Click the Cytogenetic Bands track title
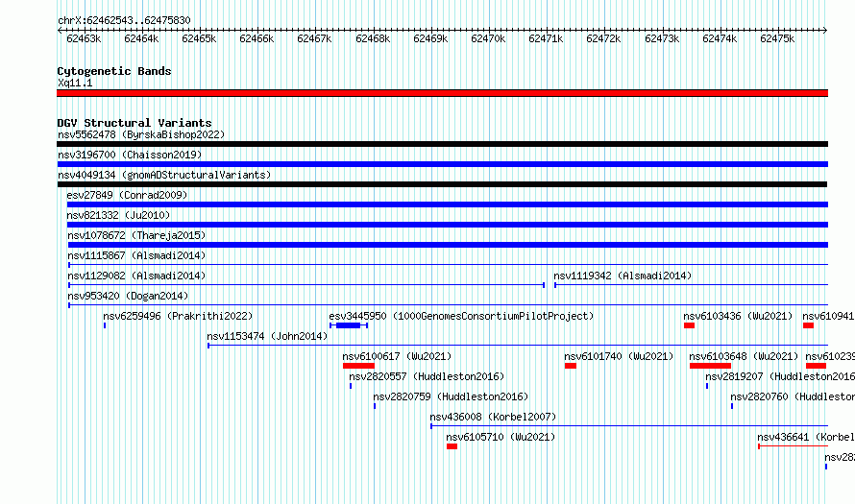 pyautogui.click(x=114, y=71)
